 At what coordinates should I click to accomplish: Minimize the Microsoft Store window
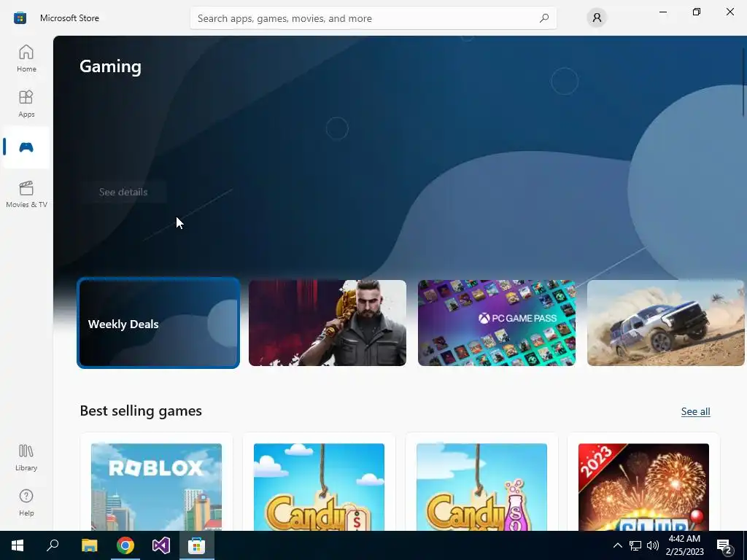pyautogui.click(x=662, y=12)
